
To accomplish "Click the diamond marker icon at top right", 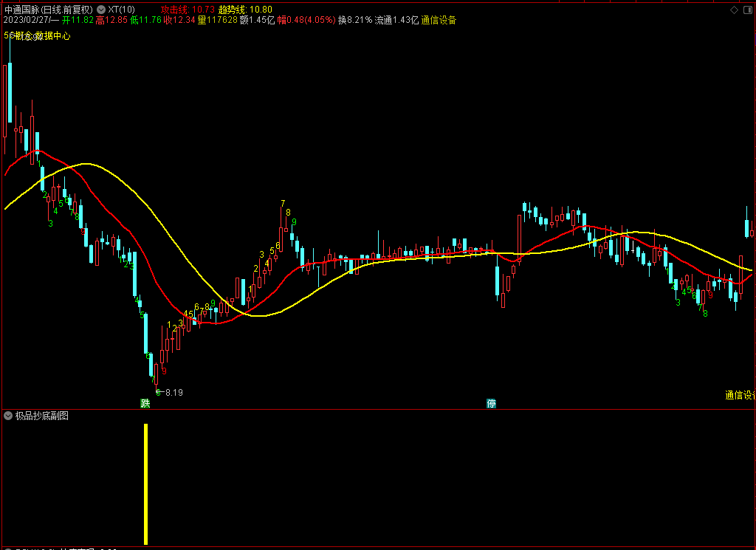I will [735, 10].
